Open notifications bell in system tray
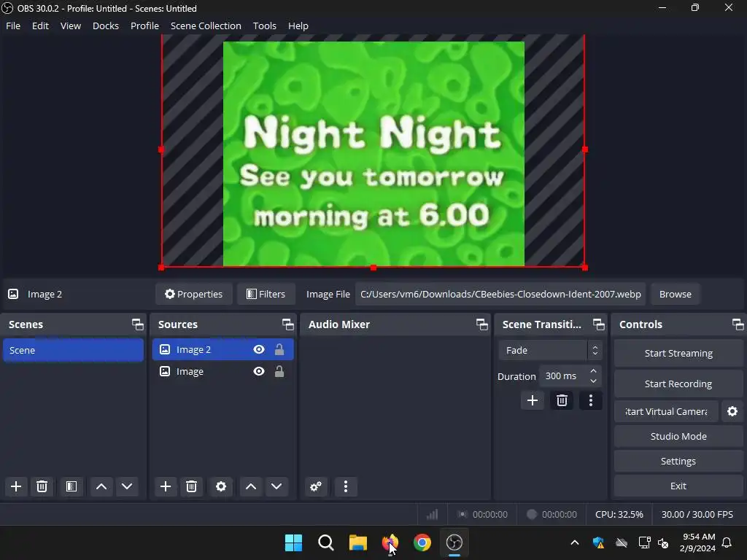The height and width of the screenshot is (560, 747). [727, 542]
